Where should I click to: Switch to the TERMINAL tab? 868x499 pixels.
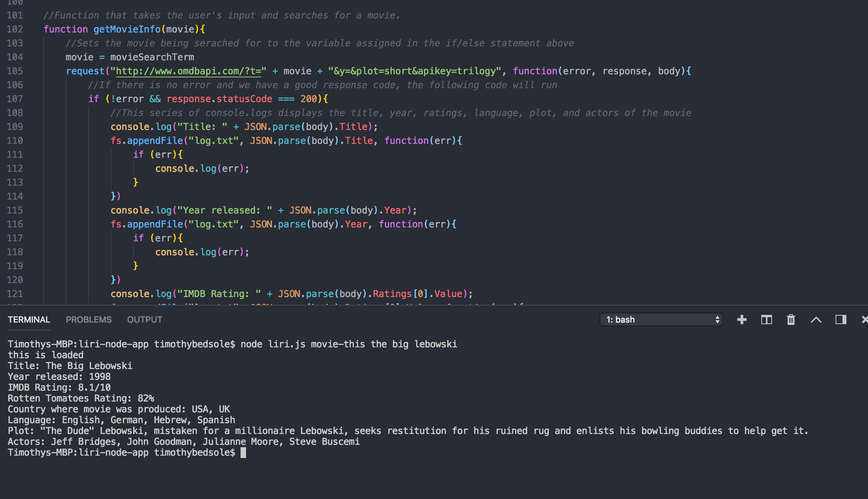click(29, 320)
